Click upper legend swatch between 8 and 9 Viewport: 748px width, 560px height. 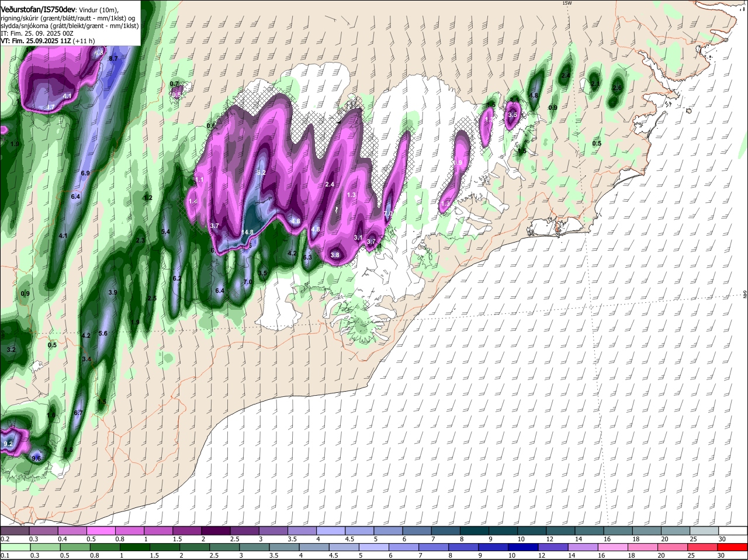coord(475,531)
